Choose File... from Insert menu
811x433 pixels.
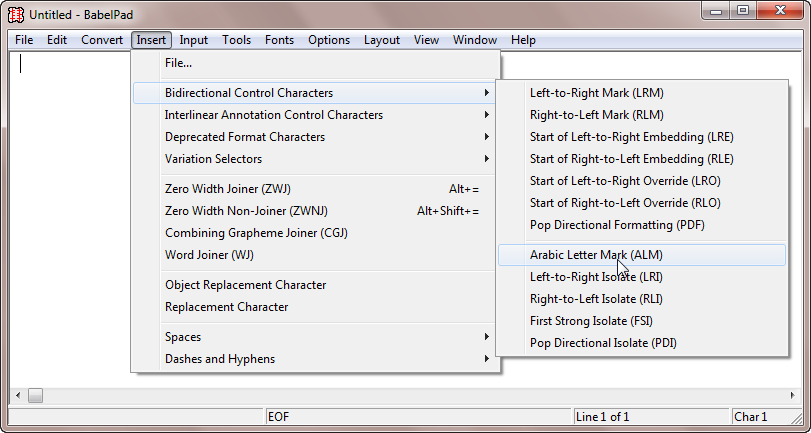pyautogui.click(x=314, y=63)
